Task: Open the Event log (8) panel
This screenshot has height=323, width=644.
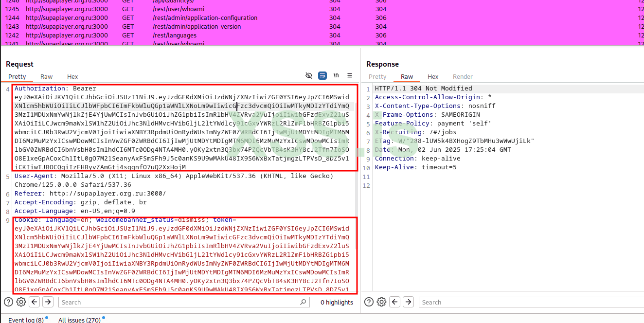Action: (x=26, y=320)
